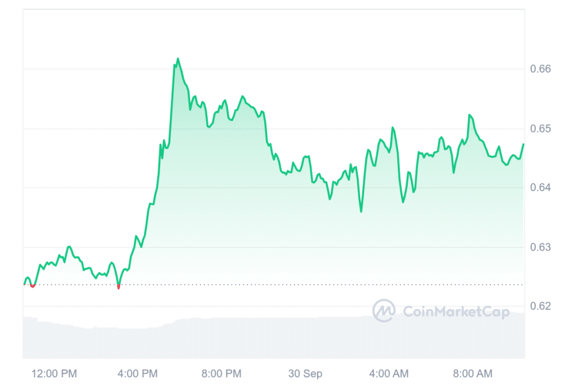
Task: Click the price line's right end point
Action: pos(523,144)
